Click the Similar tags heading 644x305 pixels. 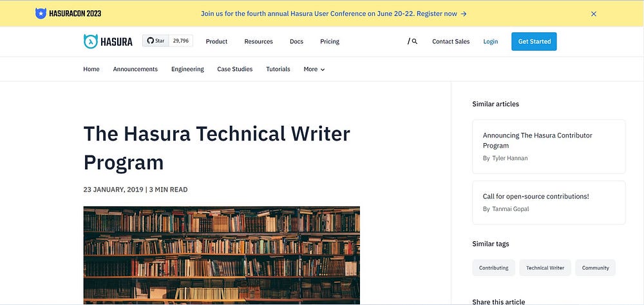490,244
